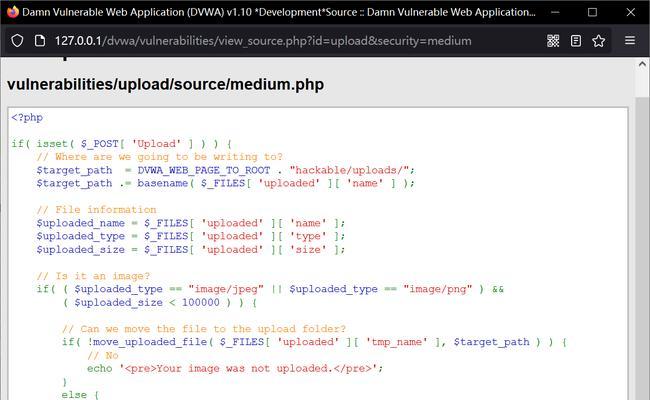Click the '$uploaded_size = $_FILES' assignment line
The image size is (650, 400).
pos(191,250)
